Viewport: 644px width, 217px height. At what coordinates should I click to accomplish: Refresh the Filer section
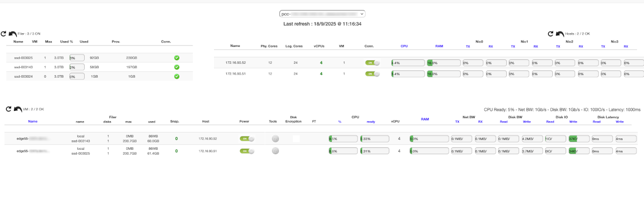[x=3, y=34]
